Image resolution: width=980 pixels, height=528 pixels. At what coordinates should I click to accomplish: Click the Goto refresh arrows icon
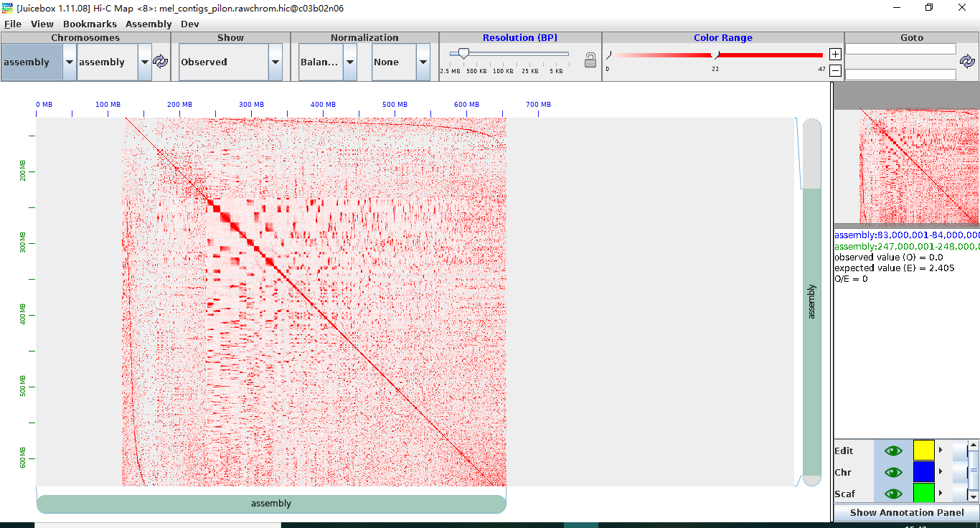click(968, 62)
